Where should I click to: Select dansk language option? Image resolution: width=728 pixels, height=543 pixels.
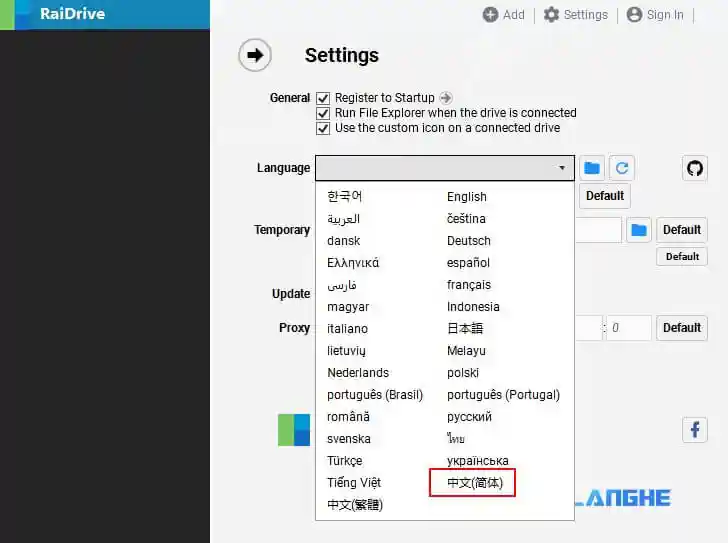point(343,241)
